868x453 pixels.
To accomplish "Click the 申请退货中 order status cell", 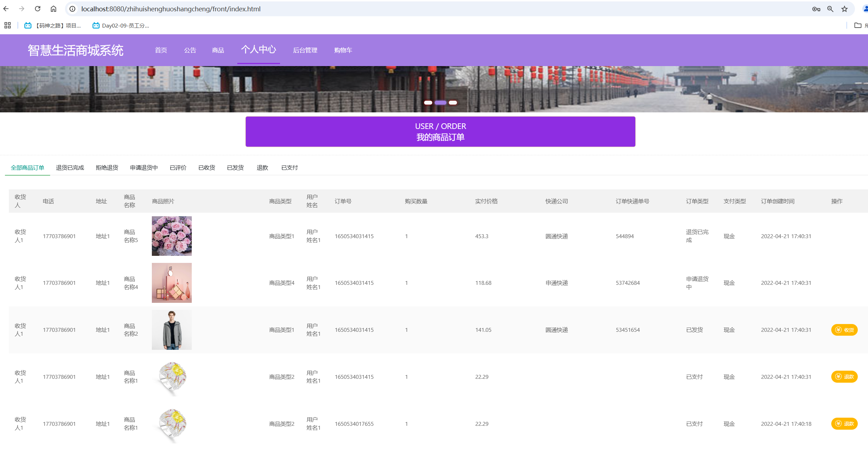I will pyautogui.click(x=697, y=283).
